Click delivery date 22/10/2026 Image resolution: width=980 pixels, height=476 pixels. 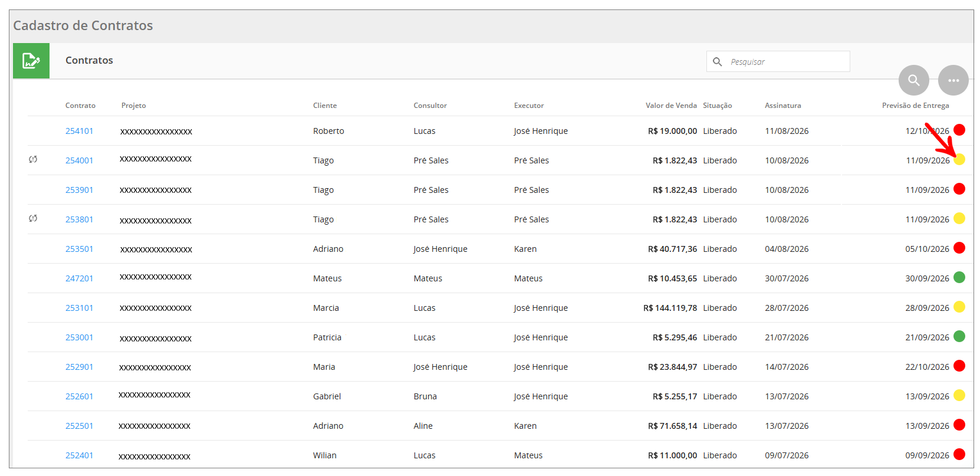(927, 367)
